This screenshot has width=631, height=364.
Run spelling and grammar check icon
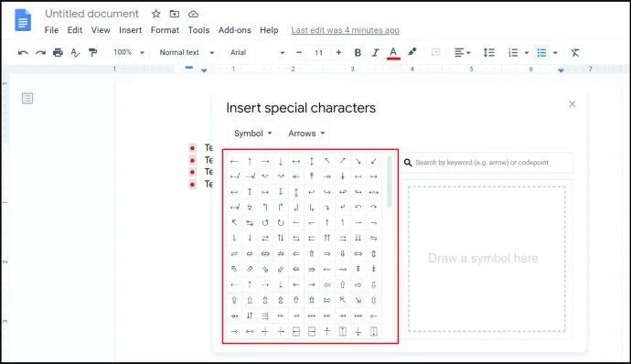pos(75,53)
